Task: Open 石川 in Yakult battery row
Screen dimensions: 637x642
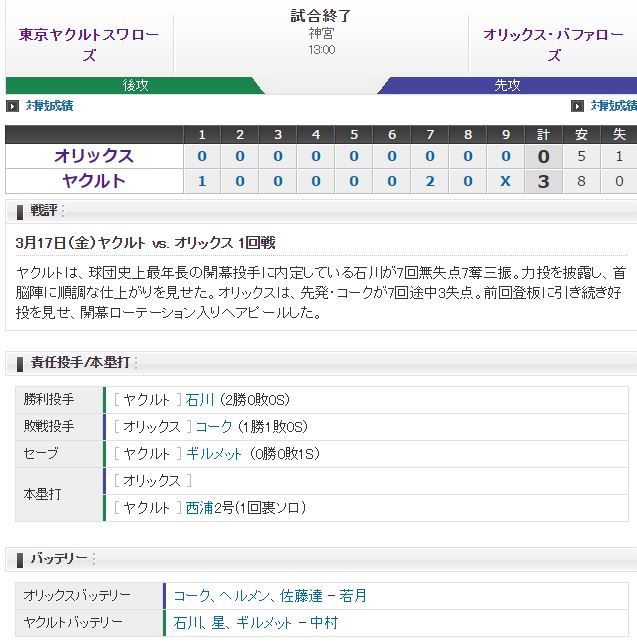Action: (x=187, y=623)
